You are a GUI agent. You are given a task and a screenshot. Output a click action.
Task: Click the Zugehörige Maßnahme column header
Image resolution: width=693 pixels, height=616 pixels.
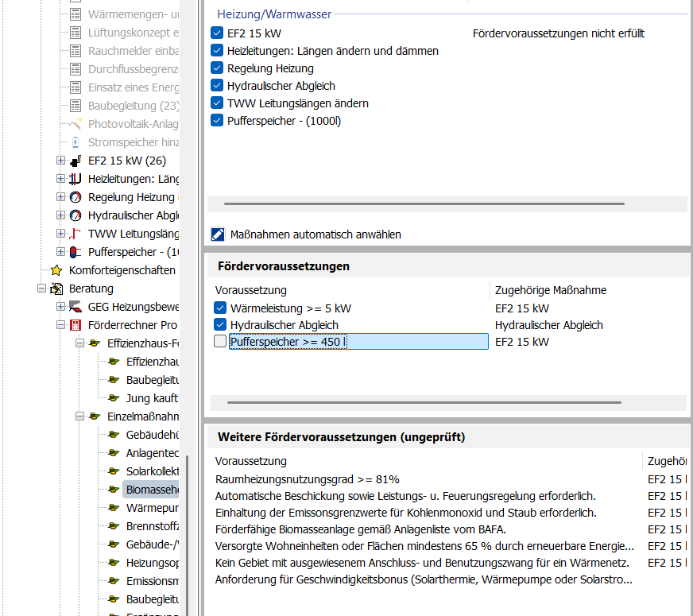(x=550, y=290)
